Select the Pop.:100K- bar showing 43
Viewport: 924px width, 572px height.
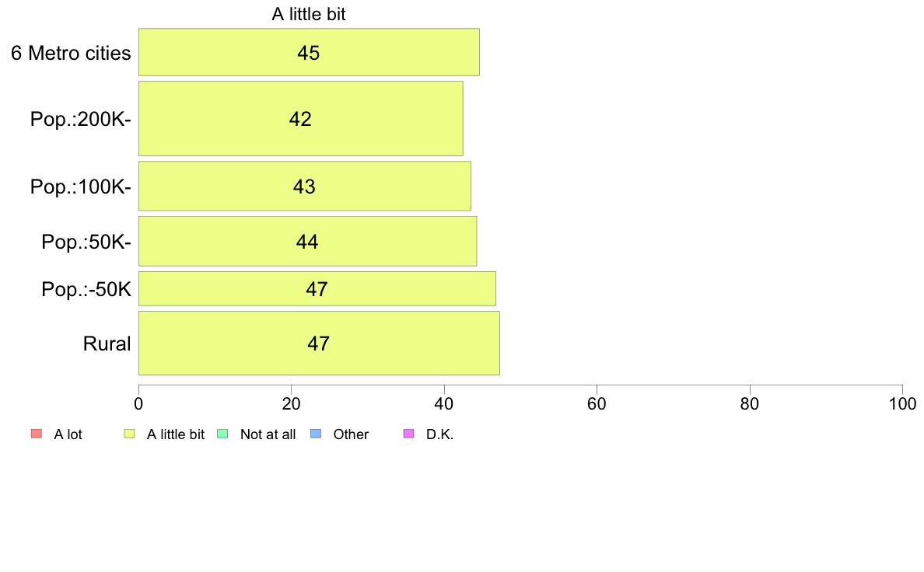coord(305,186)
